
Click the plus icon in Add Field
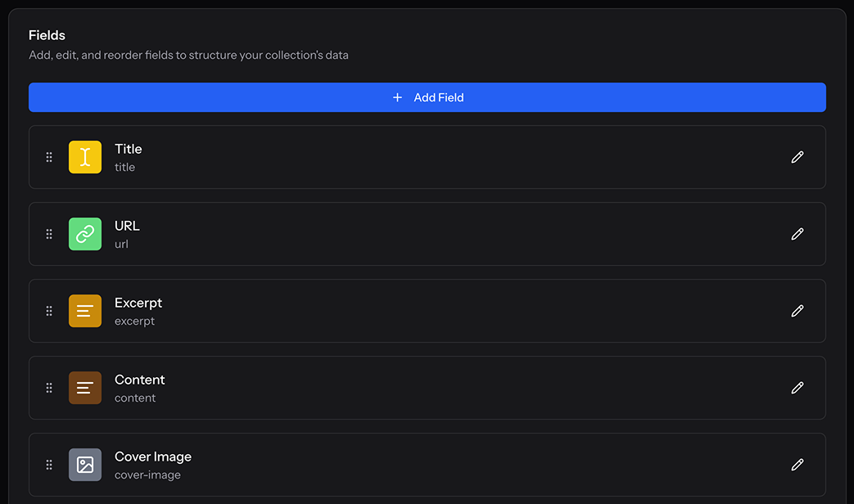point(398,97)
